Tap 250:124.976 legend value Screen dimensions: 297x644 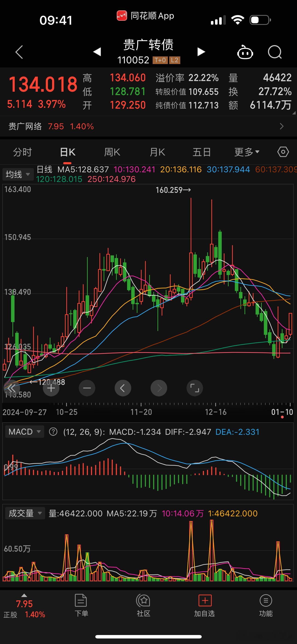(111, 179)
